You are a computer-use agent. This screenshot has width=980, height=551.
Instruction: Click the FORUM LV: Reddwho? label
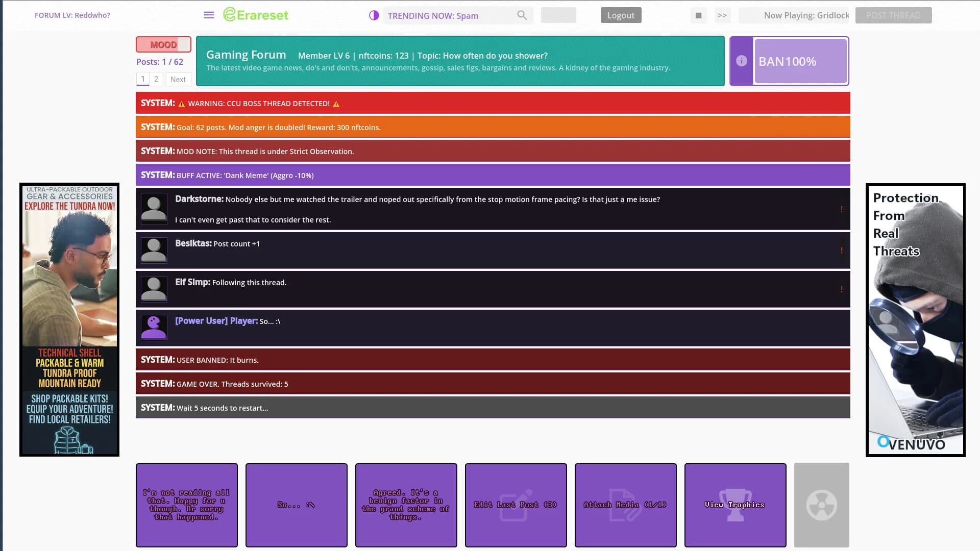click(x=72, y=15)
